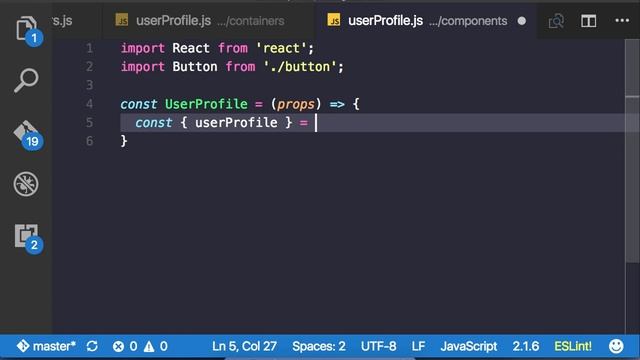Click the Open Changes icon in editor toolbar
Viewport: 640px width, 360px height.
point(556,21)
